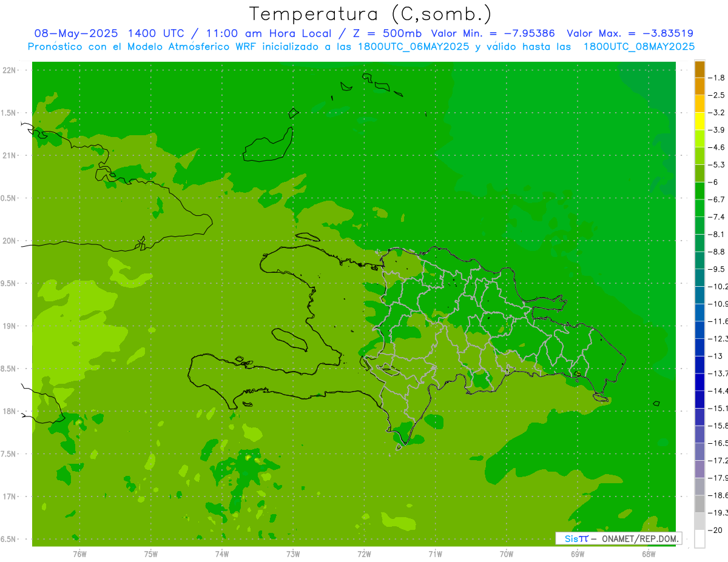
Task: Click the '70W' longitude label
Action: coord(507,554)
